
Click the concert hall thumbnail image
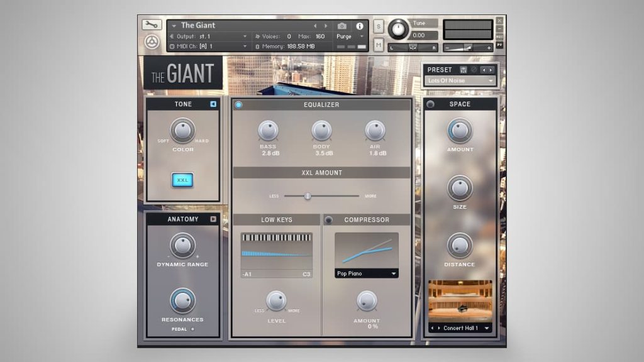[x=460, y=301]
